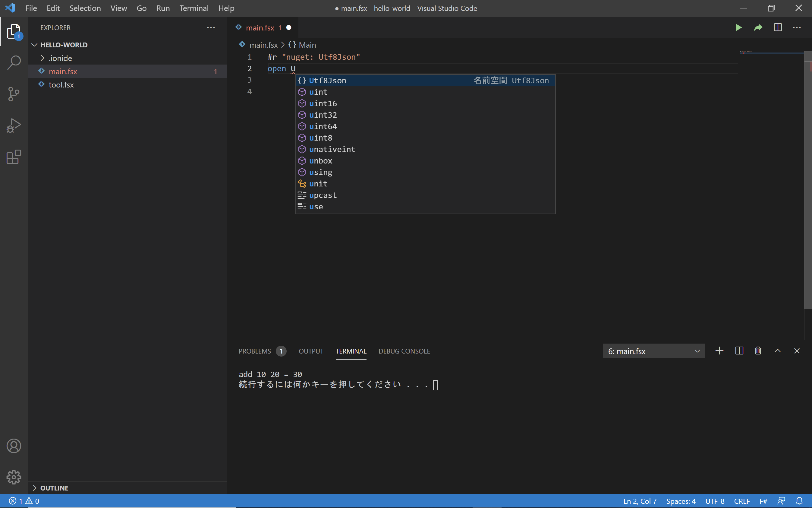
Task: Select Utf8Json namespace suggestion
Action: pos(327,81)
